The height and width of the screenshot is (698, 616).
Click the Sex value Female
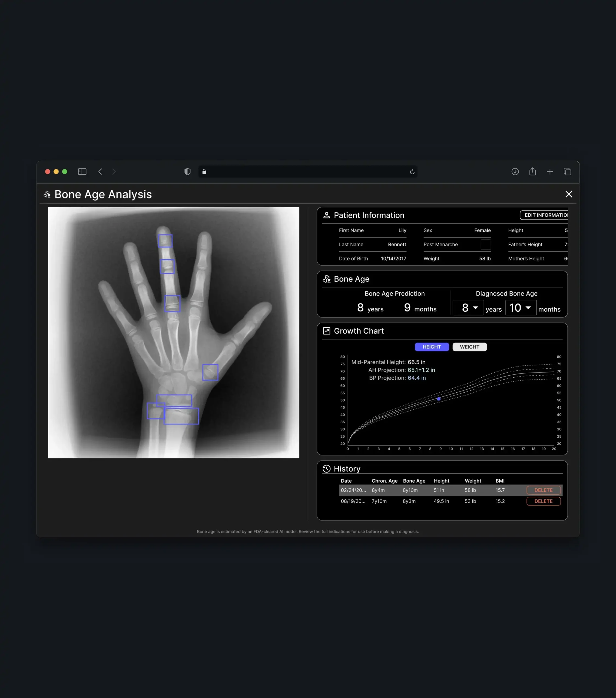coord(482,230)
